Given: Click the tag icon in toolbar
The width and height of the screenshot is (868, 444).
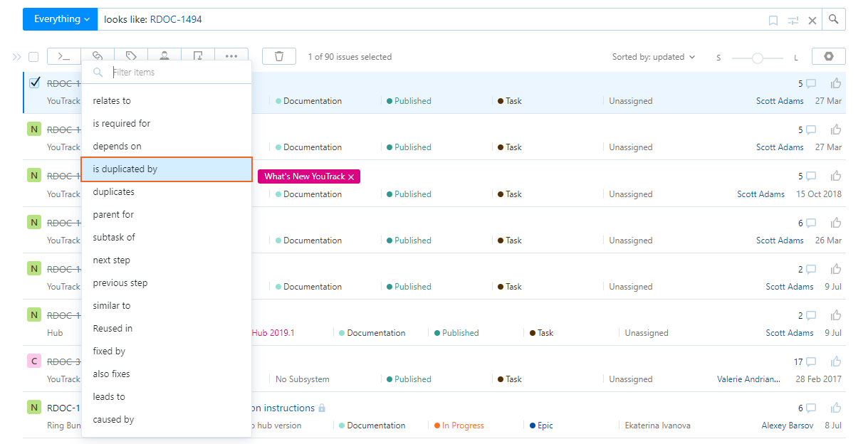Looking at the screenshot, I should coord(131,56).
